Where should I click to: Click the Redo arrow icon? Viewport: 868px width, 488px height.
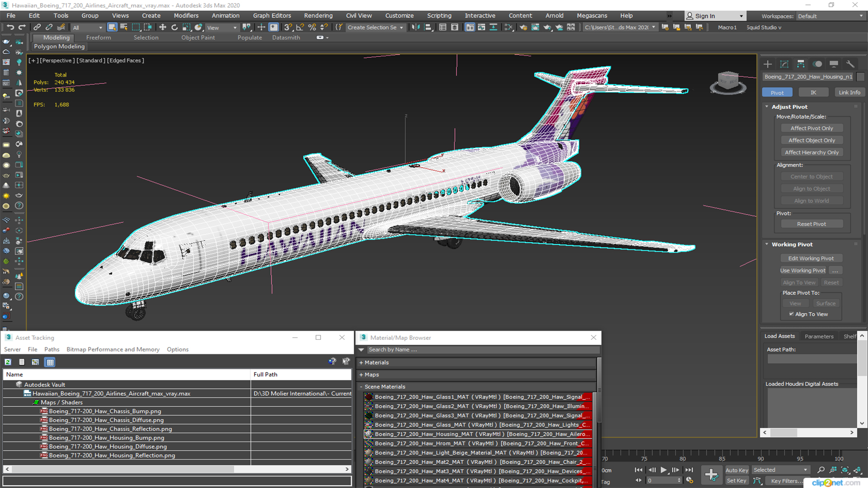click(x=22, y=28)
